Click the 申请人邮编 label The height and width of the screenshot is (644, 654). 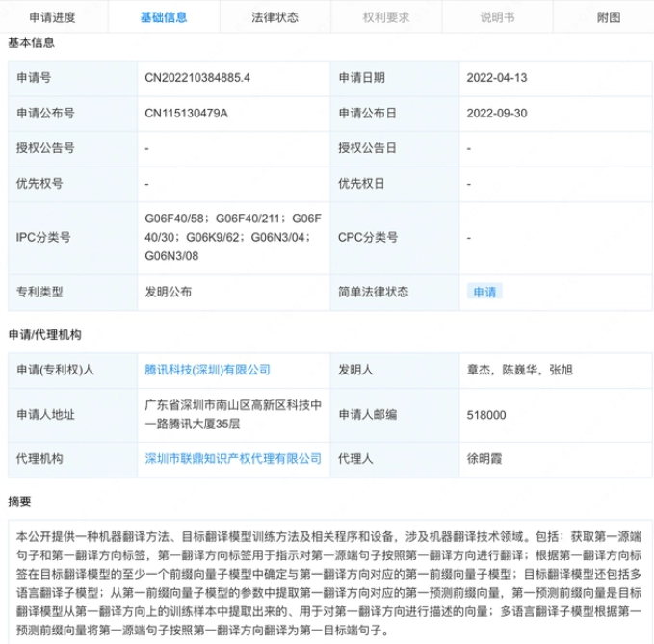point(368,415)
